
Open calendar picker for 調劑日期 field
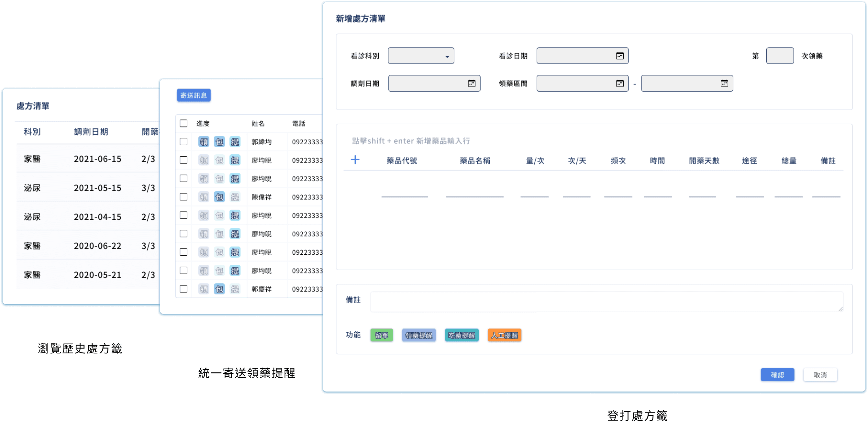point(472,83)
